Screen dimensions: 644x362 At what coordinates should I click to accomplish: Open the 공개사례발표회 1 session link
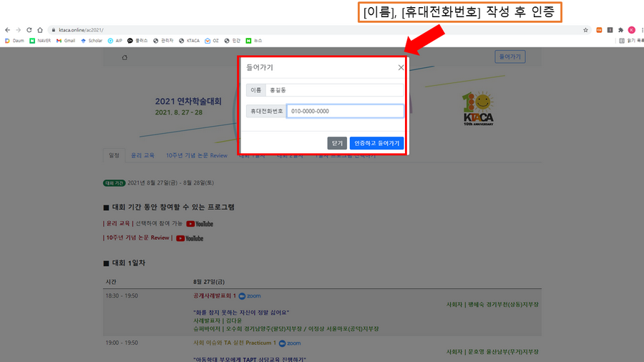pyautogui.click(x=215, y=295)
